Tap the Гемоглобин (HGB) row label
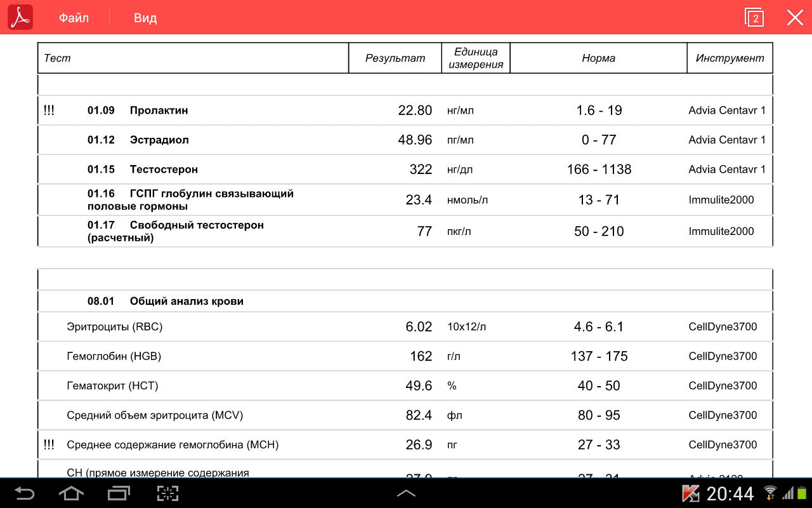This screenshot has height=508, width=812. [x=114, y=356]
